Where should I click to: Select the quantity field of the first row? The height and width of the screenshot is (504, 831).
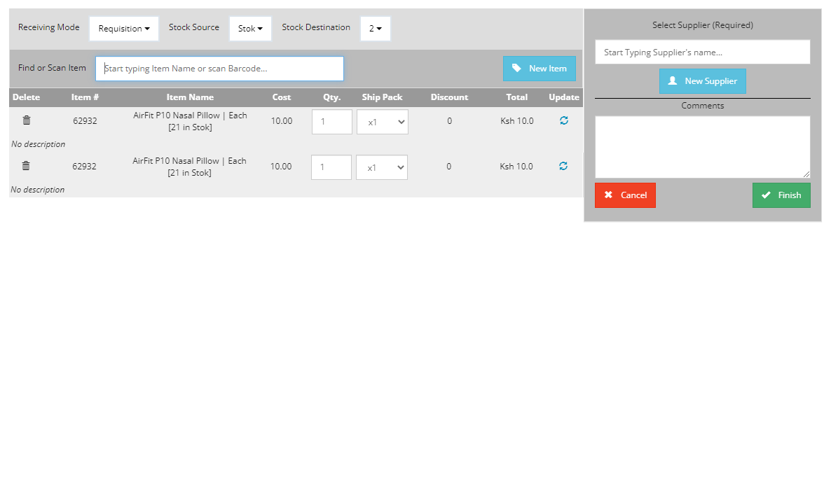coord(331,121)
